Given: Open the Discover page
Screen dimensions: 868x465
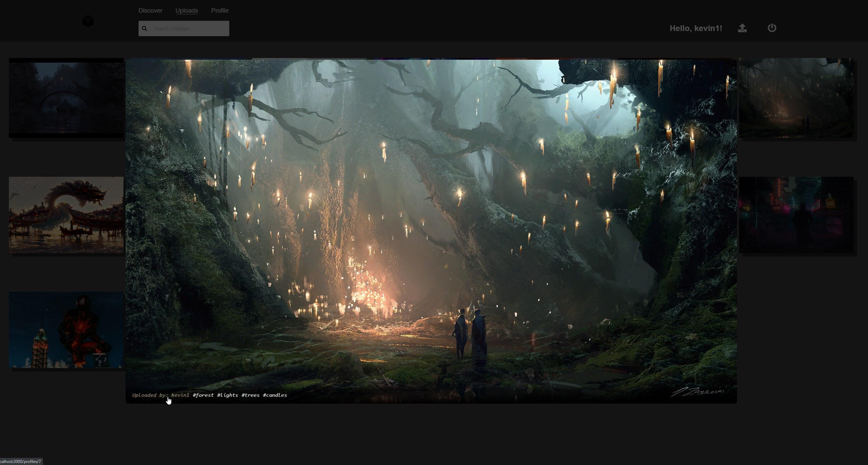Looking at the screenshot, I should coord(150,11).
